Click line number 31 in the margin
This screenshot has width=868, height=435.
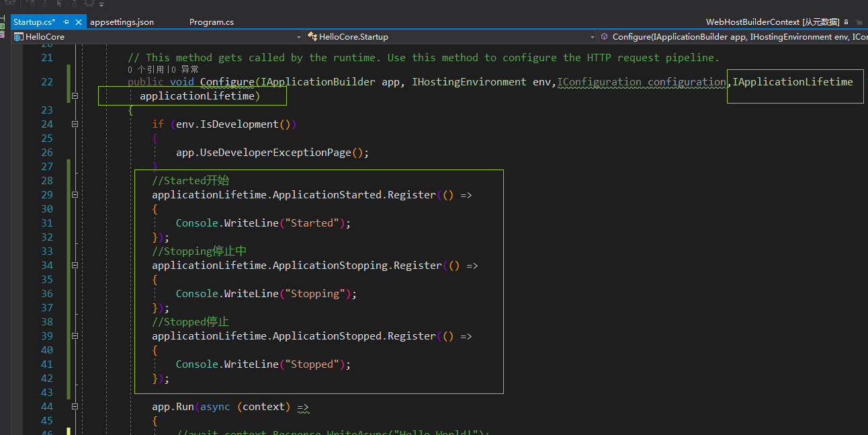(46, 223)
